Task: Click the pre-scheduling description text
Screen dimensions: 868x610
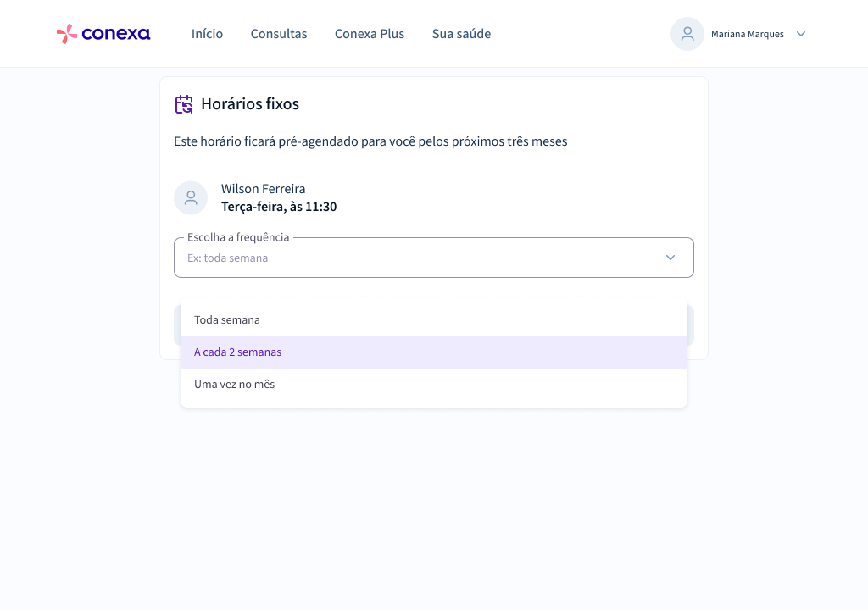Action: point(370,141)
